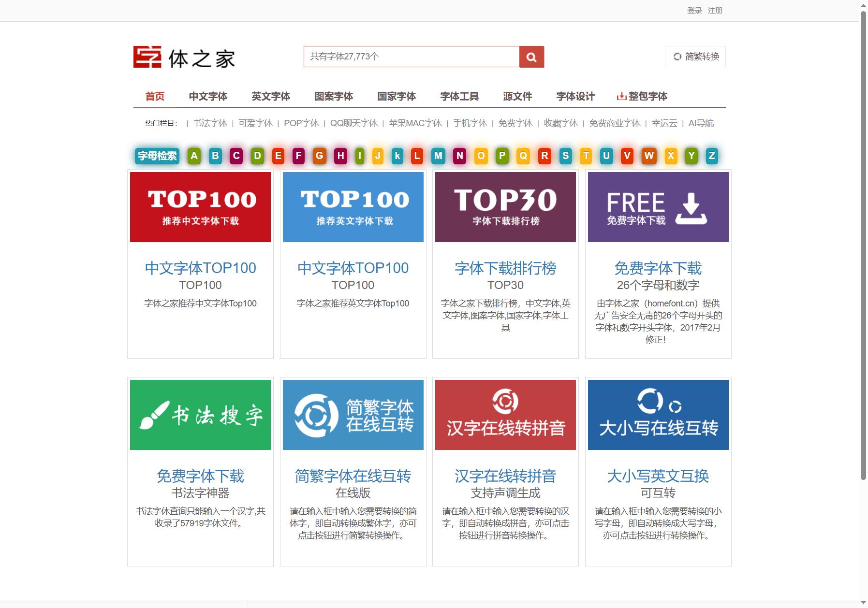
Task: Filter fonts by letter Q badge
Action: click(523, 156)
